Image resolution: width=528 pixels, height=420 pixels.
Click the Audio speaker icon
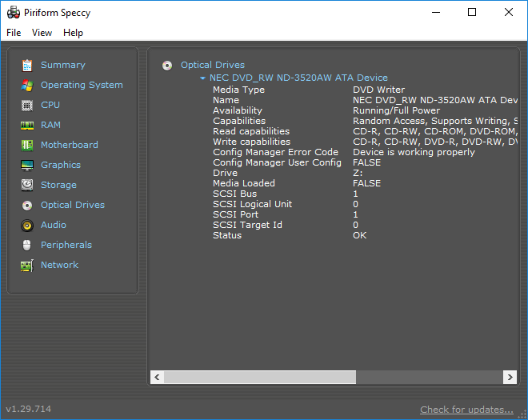pyautogui.click(x=27, y=226)
